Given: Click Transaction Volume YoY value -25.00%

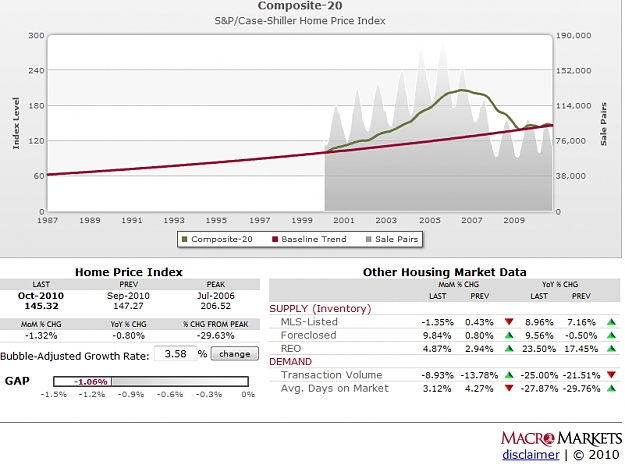Looking at the screenshot, I should coord(539,375).
